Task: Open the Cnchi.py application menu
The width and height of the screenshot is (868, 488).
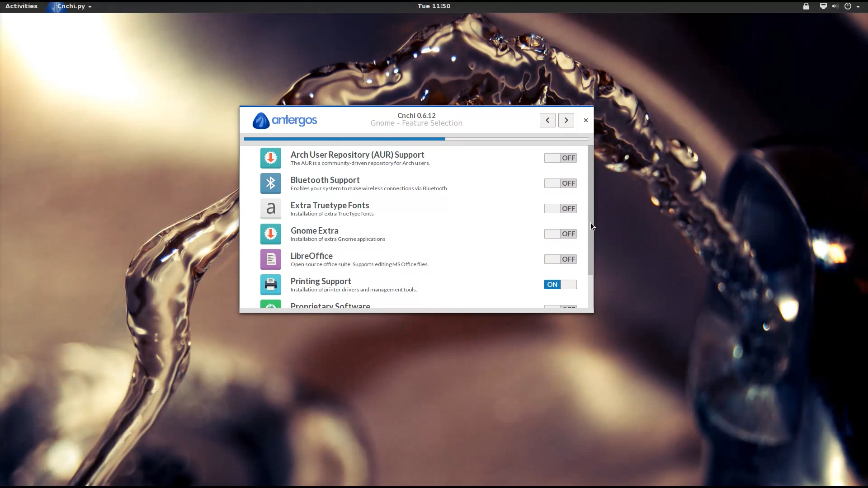Action: coord(71,6)
